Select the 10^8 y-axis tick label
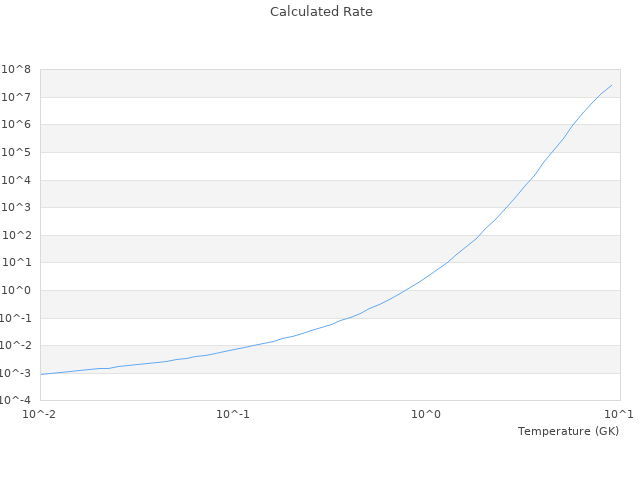The image size is (640, 480). point(17,70)
